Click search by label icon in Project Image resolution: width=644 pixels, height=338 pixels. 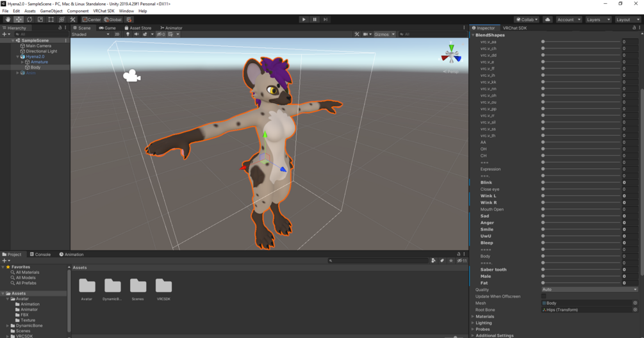click(442, 261)
